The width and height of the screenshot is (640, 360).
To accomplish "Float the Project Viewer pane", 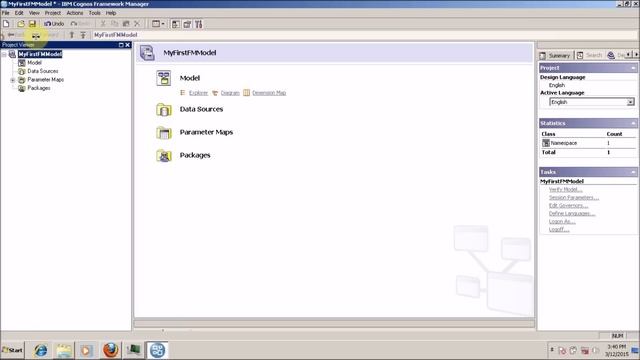I will tap(121, 45).
